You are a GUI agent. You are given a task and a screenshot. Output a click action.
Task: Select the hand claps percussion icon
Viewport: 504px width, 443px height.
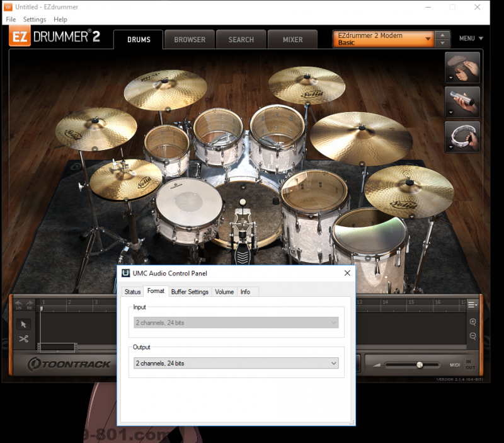click(463, 67)
